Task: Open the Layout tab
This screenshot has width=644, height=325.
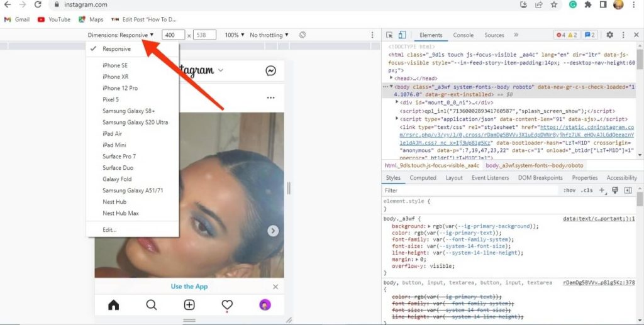Action: tap(454, 178)
